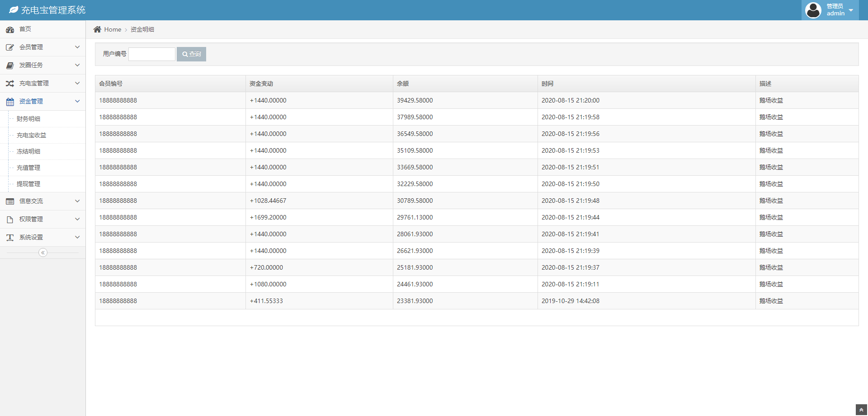Follow the Home breadcrumb link
This screenshot has height=416, width=868.
[113, 29]
